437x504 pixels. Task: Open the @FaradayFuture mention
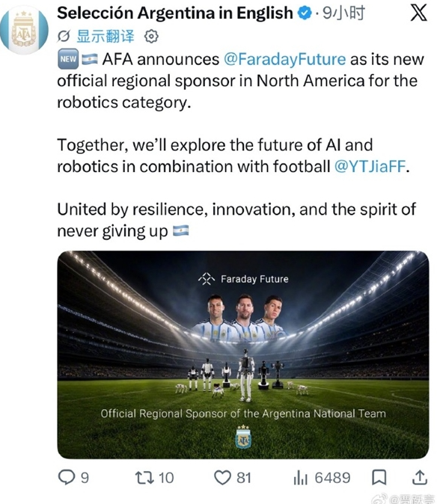pyautogui.click(x=284, y=60)
